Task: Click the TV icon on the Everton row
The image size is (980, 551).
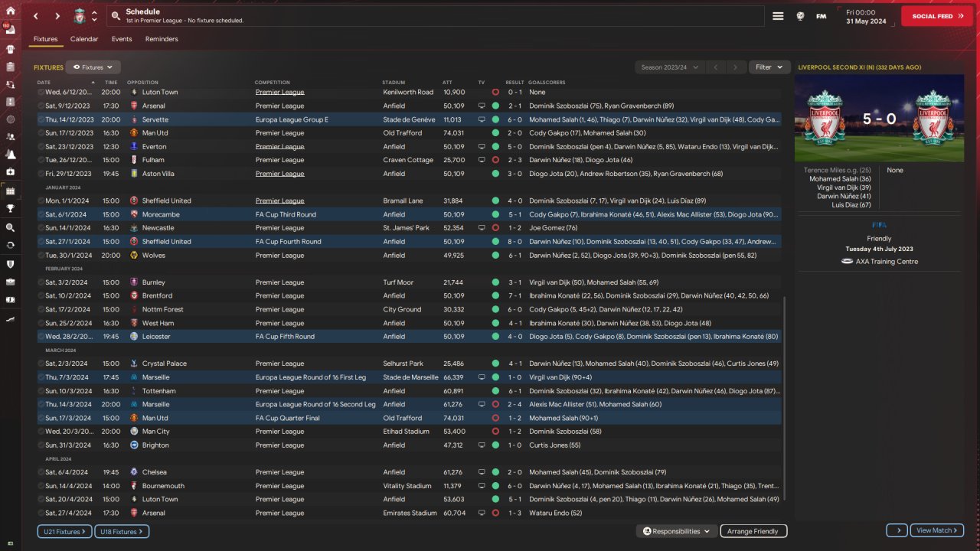Action: [x=482, y=147]
